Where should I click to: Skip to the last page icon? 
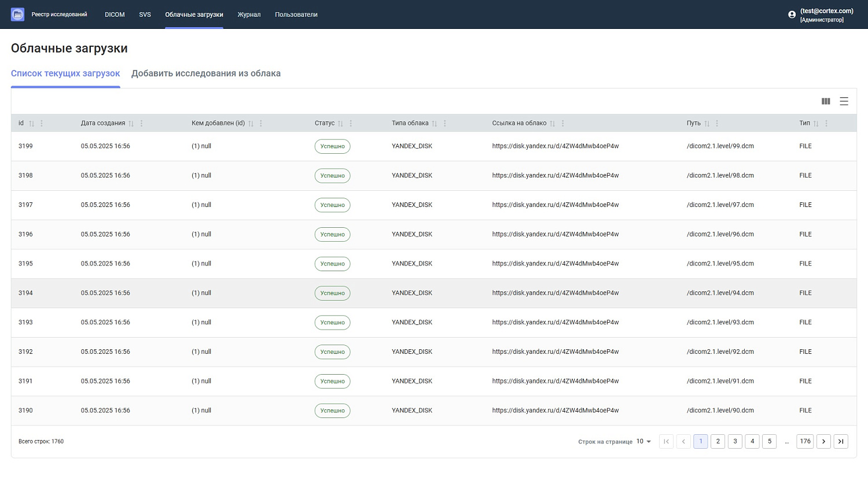[x=841, y=441]
